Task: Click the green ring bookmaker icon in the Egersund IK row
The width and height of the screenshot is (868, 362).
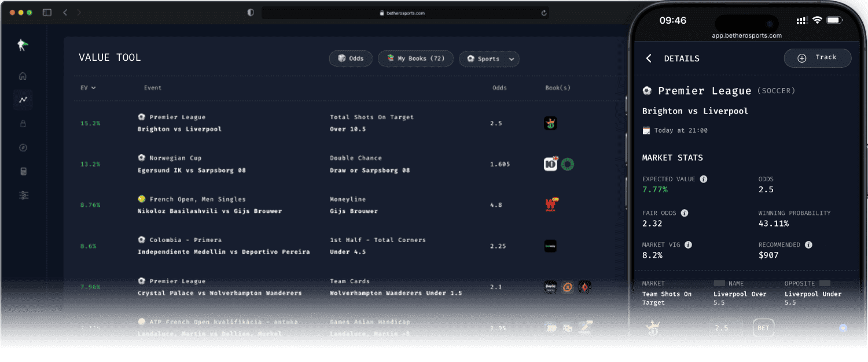Action: pyautogui.click(x=567, y=164)
